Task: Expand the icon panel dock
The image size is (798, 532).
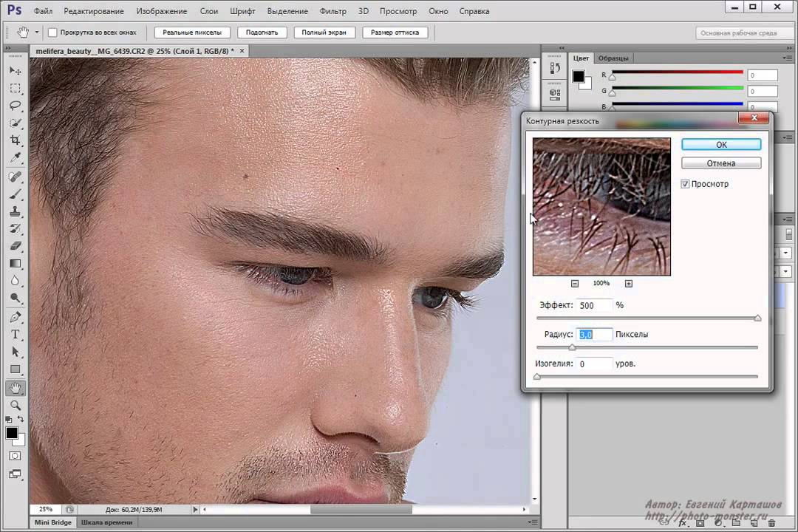Action: pos(562,48)
